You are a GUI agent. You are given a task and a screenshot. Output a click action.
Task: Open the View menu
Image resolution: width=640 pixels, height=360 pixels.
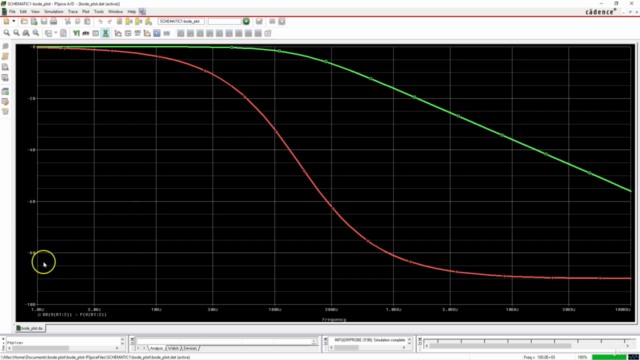pos(36,12)
